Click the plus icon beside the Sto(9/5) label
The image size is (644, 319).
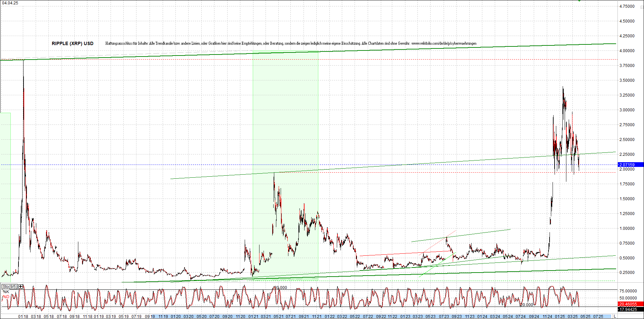tap(20, 286)
